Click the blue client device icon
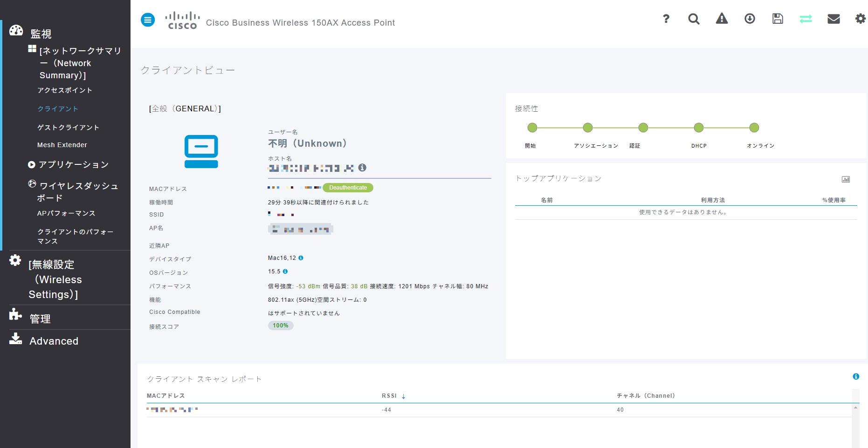The height and width of the screenshot is (448, 868). pyautogui.click(x=201, y=151)
